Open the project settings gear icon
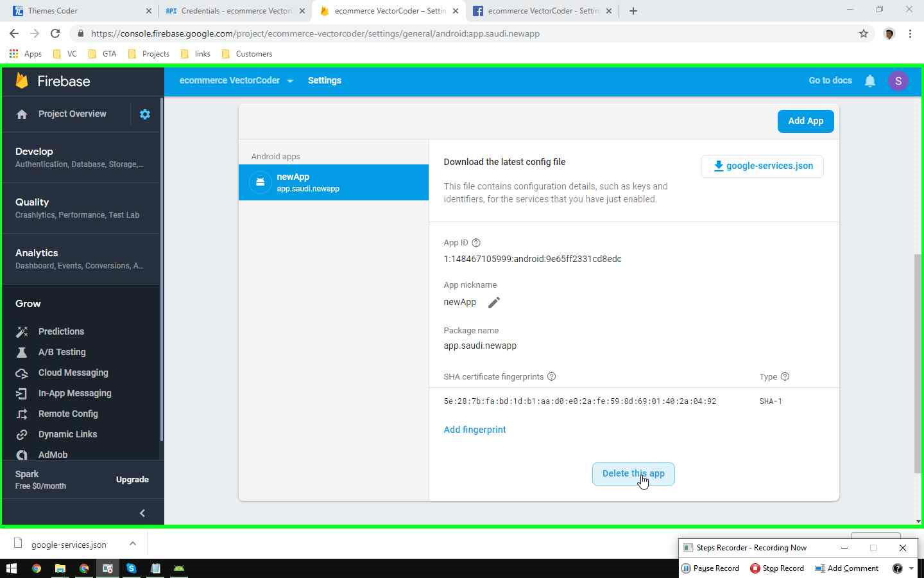The height and width of the screenshot is (578, 924). (145, 114)
